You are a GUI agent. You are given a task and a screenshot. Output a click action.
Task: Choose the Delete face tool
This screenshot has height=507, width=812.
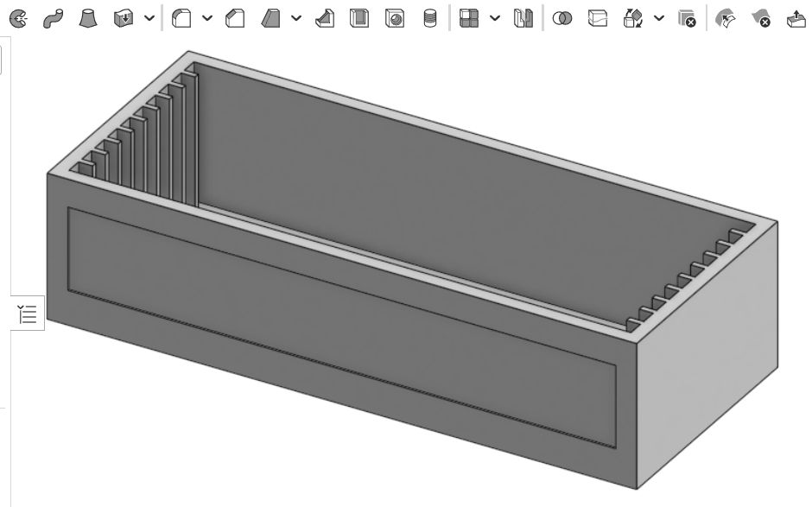[x=761, y=19]
